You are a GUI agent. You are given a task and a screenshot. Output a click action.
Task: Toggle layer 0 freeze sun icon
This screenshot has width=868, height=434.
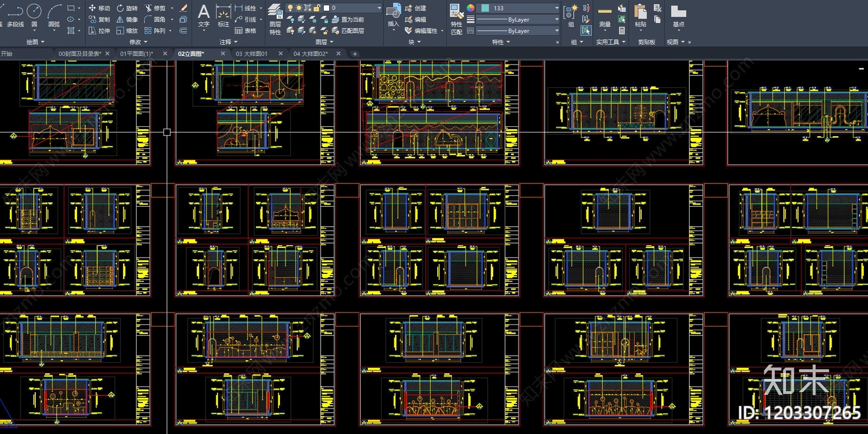tap(299, 8)
